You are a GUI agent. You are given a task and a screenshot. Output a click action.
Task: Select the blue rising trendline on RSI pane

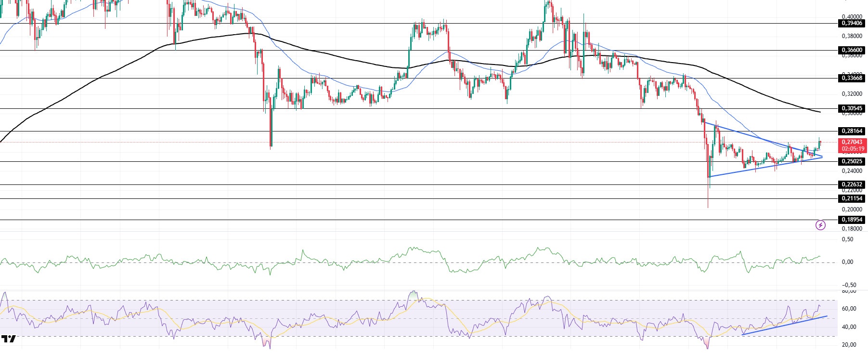(x=785, y=325)
